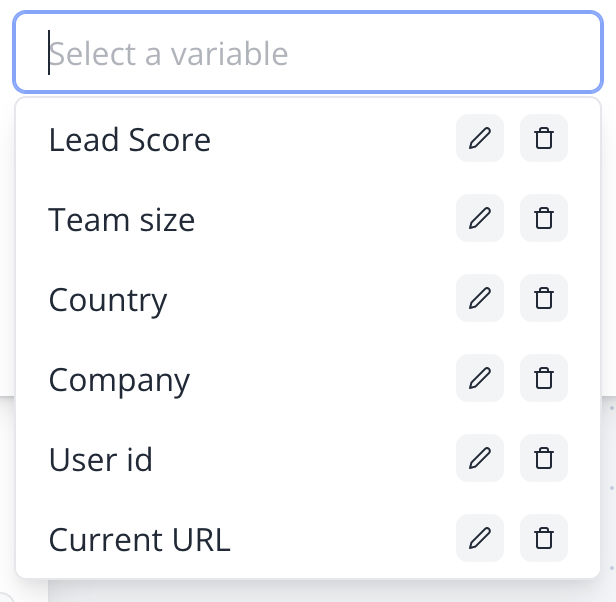
Task: Select Lead Score from the list
Action: coord(130,140)
